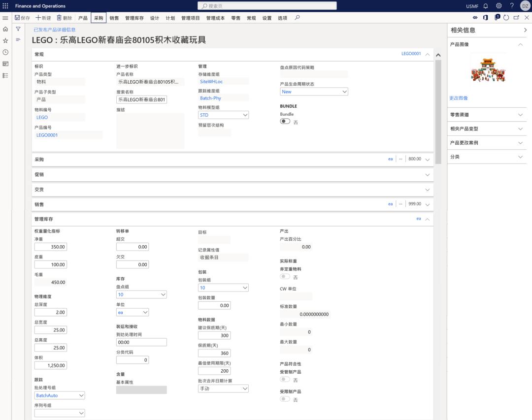Screen dimensions: 532x420
Task: Click the 保存 button
Action: point(22,18)
